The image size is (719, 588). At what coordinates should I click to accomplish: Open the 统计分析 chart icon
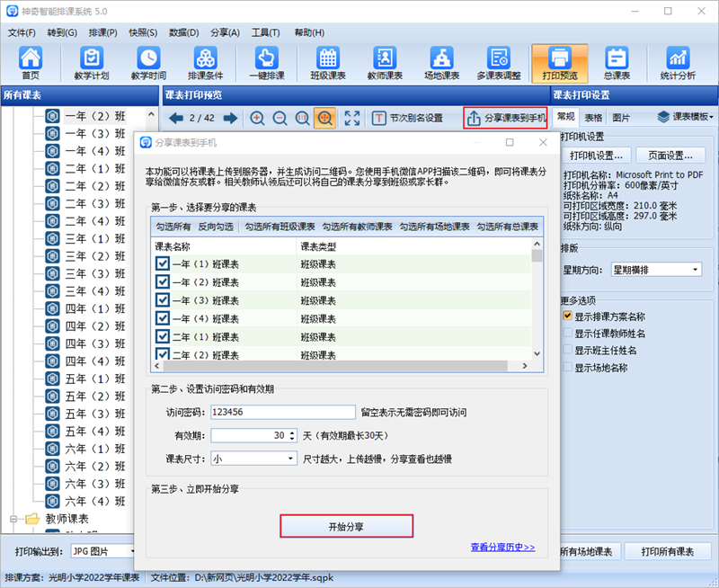tap(678, 63)
